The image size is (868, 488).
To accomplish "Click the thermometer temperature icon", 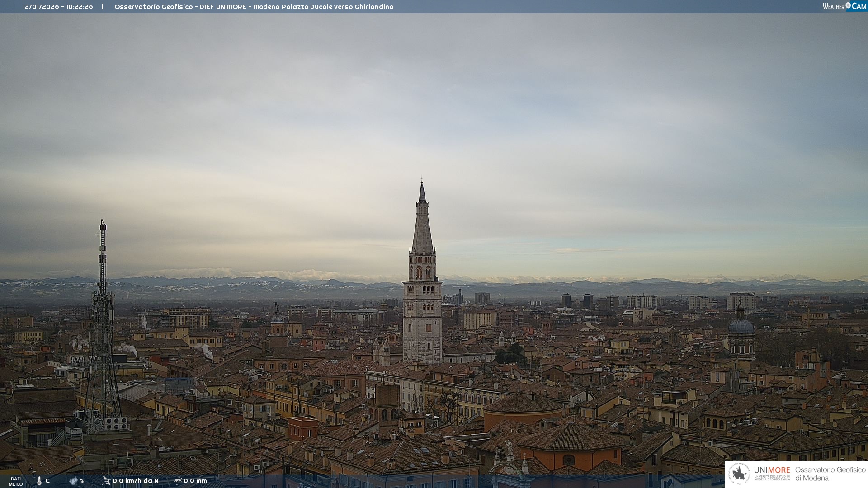I will coord(39,481).
